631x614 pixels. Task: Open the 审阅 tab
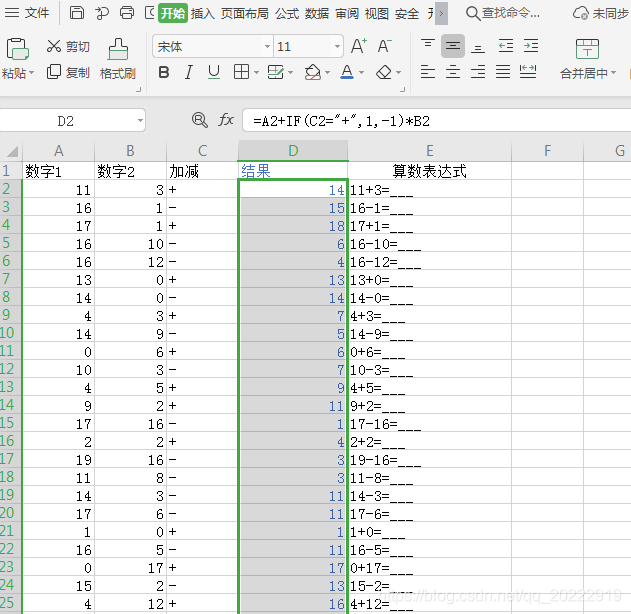347,13
